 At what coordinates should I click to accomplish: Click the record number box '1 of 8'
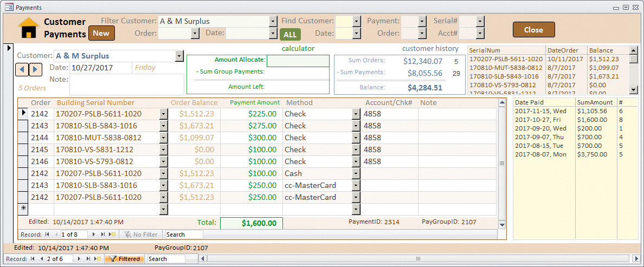(74, 235)
